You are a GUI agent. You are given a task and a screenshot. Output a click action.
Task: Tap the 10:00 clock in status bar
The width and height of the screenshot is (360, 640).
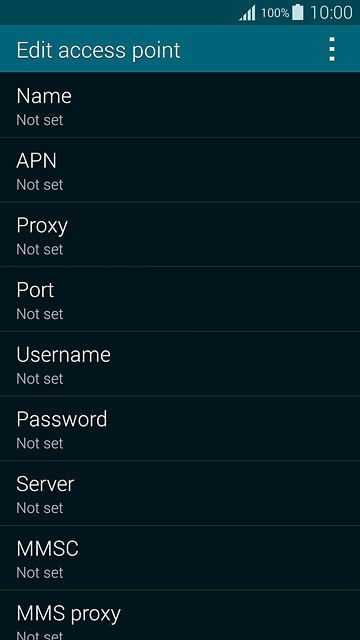pyautogui.click(x=331, y=13)
